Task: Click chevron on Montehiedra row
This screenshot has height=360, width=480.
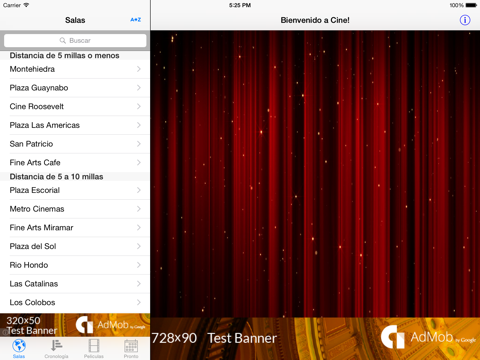Action: click(x=139, y=69)
